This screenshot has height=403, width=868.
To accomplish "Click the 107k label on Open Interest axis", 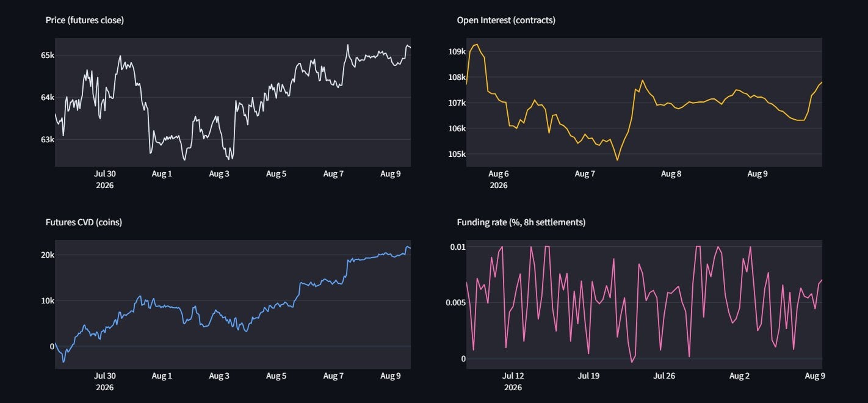I will (x=457, y=103).
